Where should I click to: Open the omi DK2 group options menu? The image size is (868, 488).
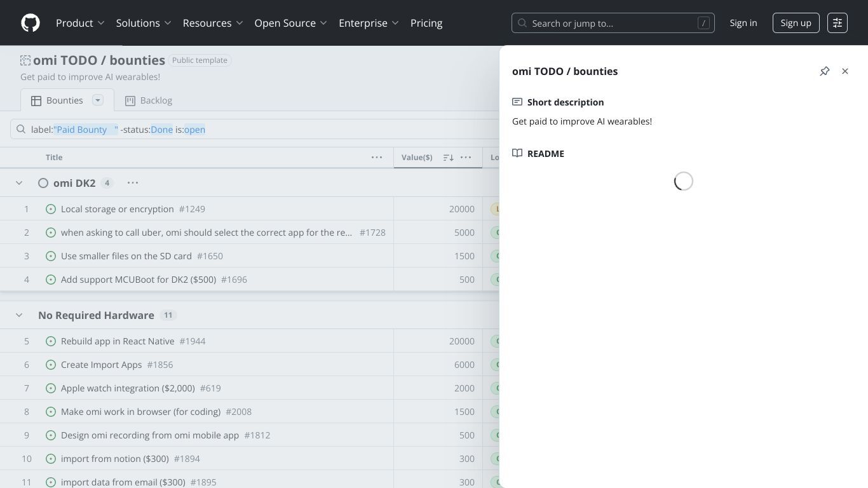coord(133,183)
